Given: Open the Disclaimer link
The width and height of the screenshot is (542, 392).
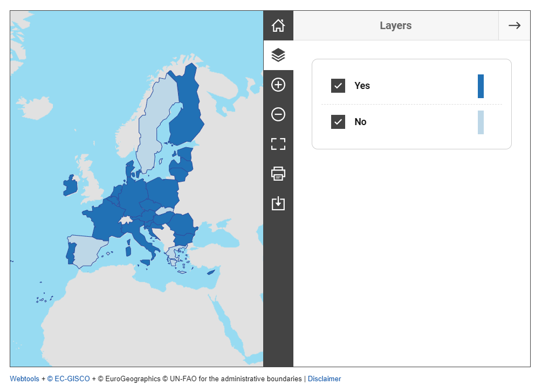Looking at the screenshot, I should (x=324, y=379).
